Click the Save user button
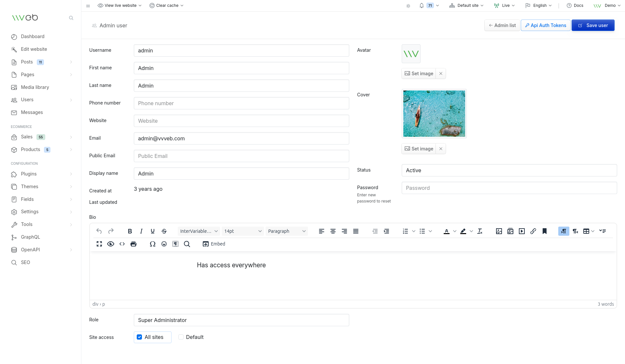Viewport: 625px width, 364px height. (x=593, y=25)
